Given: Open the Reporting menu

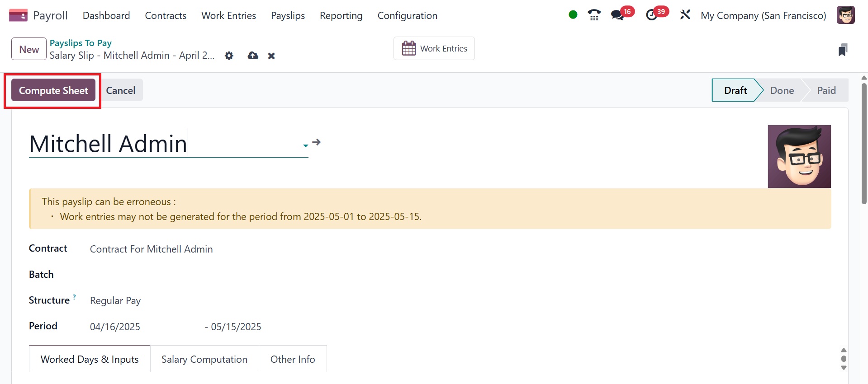Looking at the screenshot, I should 341,15.
